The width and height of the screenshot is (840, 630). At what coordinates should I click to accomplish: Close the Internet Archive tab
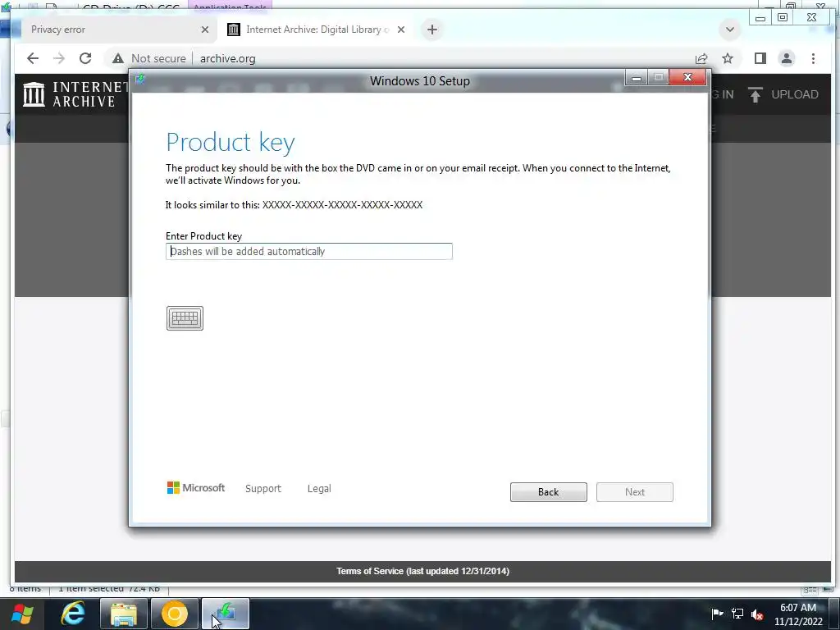click(400, 30)
